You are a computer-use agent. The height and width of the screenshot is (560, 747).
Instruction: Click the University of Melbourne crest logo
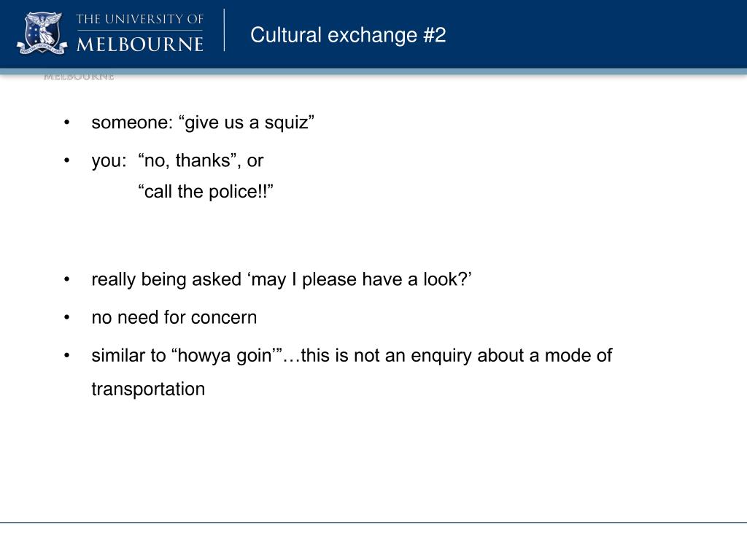coord(42,33)
